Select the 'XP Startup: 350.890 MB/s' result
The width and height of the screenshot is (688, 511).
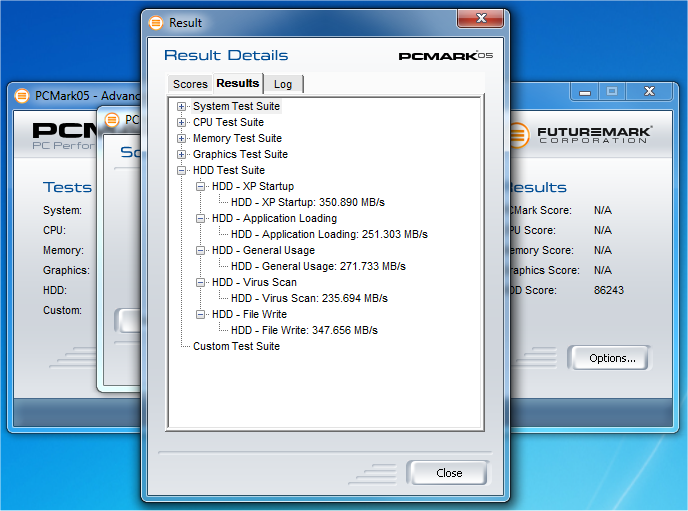308,203
